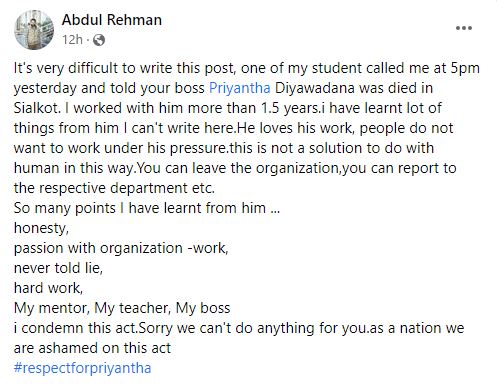The height and width of the screenshot is (386, 497).
Task: Click the word "honesty," in the list
Action: tap(41, 228)
